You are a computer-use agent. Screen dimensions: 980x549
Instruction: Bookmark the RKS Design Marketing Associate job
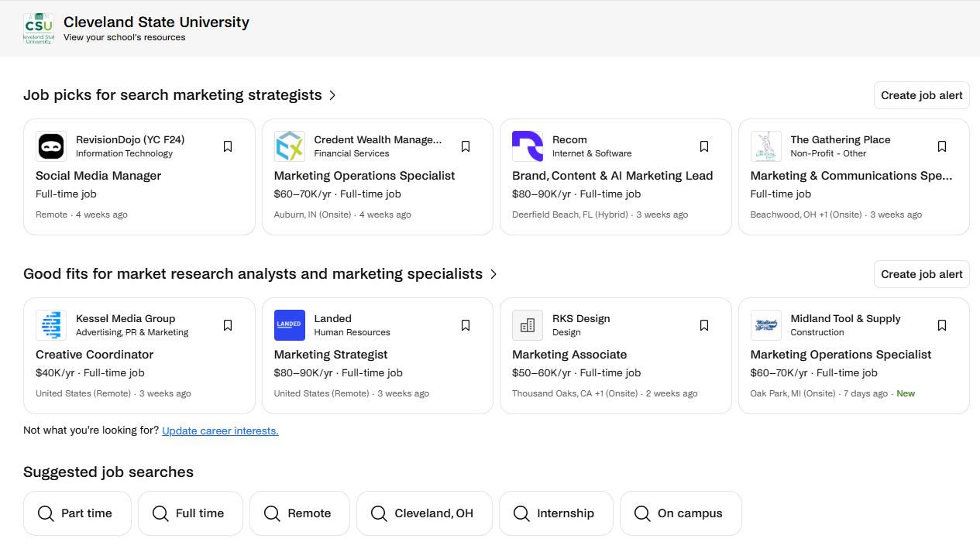click(x=704, y=325)
